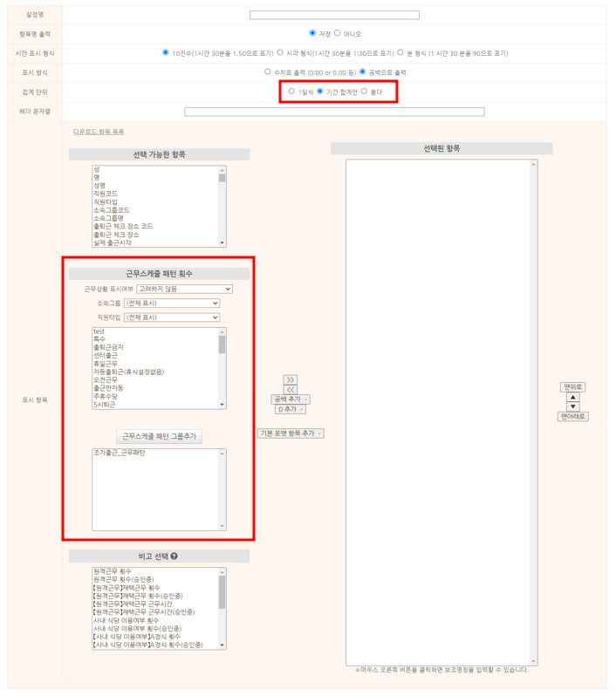Select 직원코드 in the available items list

106,194
